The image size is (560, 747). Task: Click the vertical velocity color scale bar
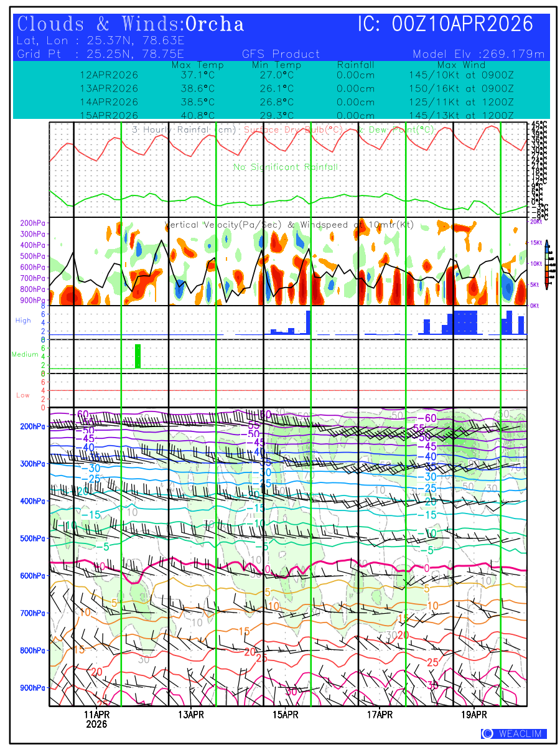[547, 265]
